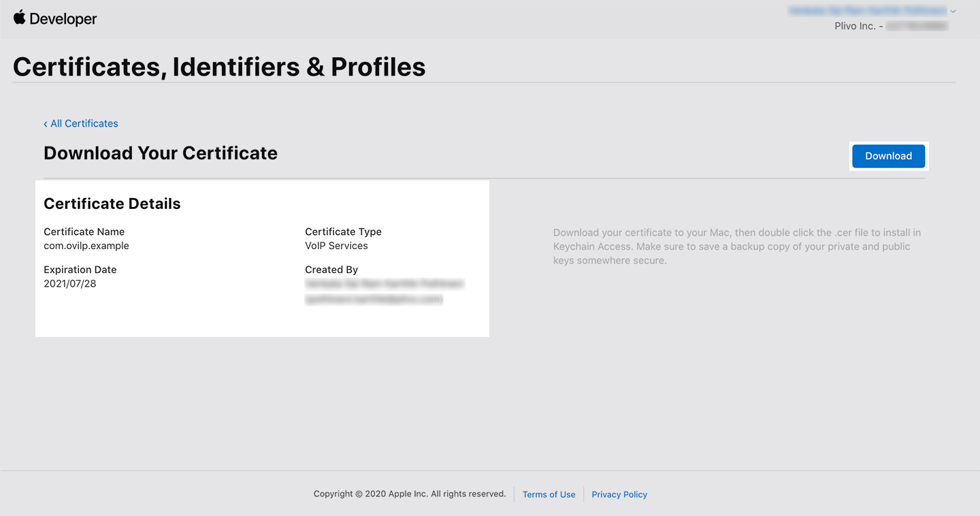Open the Terms of Use link
The width and height of the screenshot is (980, 516).
(x=549, y=494)
